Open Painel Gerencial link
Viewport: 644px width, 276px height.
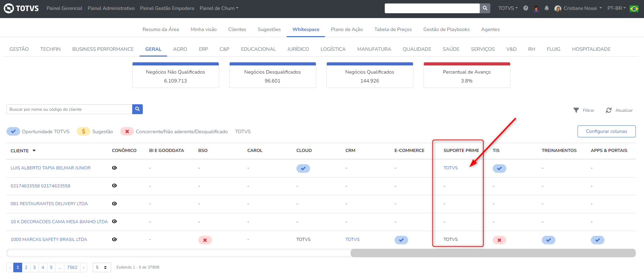point(64,8)
